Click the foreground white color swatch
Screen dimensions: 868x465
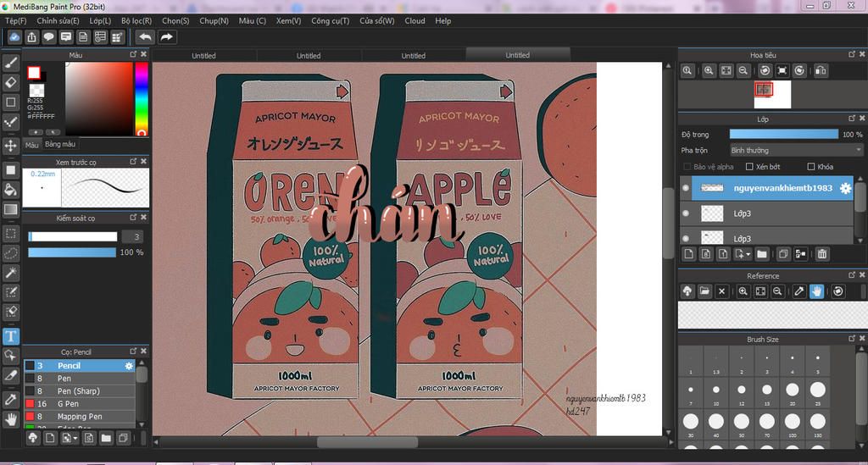pos(34,73)
